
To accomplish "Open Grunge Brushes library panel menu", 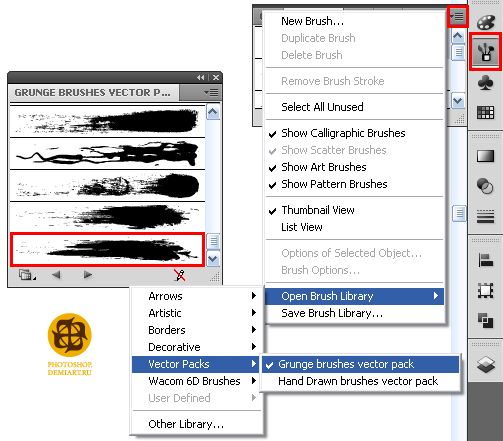I will (211, 92).
